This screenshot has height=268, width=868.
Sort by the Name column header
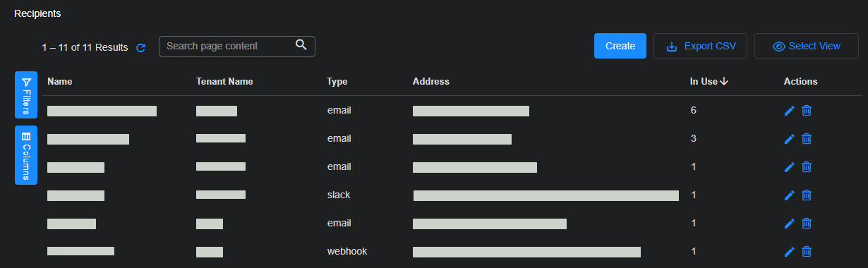coord(60,82)
